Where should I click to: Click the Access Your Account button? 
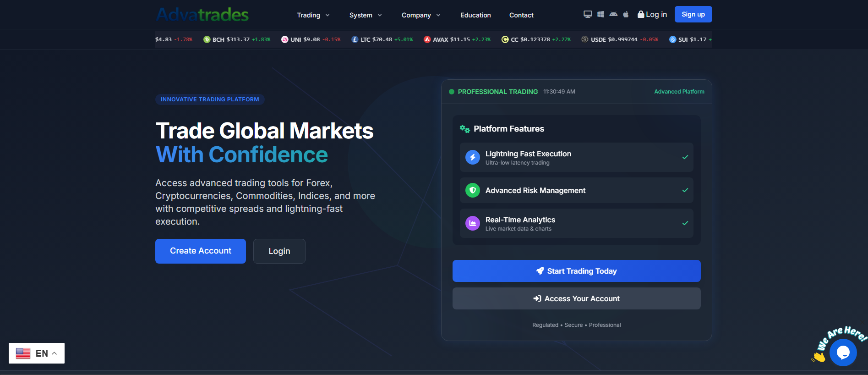577,298
